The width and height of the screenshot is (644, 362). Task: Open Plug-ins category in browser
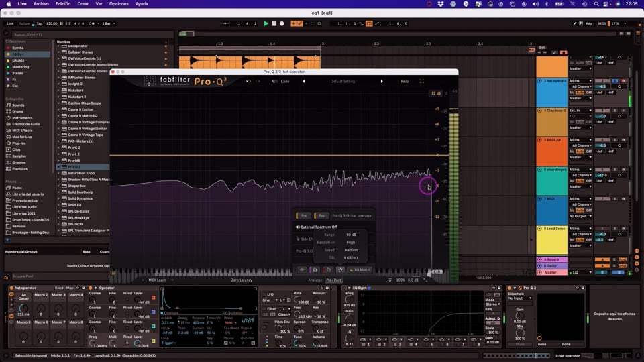click(19, 143)
